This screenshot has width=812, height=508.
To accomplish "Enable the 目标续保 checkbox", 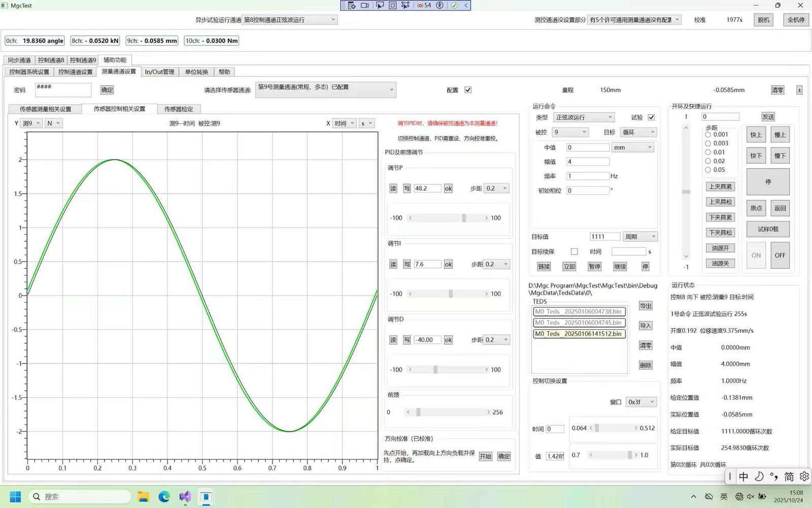I will click(574, 251).
